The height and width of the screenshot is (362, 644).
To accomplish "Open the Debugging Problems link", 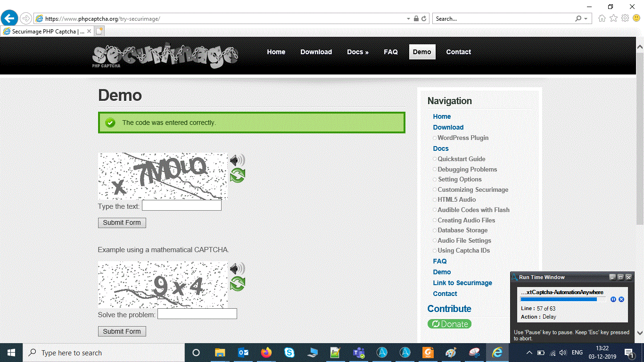I will pos(467,169).
